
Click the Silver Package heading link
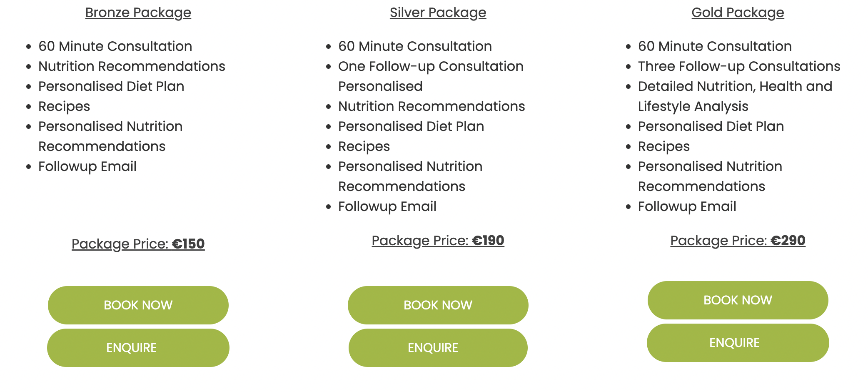[438, 13]
